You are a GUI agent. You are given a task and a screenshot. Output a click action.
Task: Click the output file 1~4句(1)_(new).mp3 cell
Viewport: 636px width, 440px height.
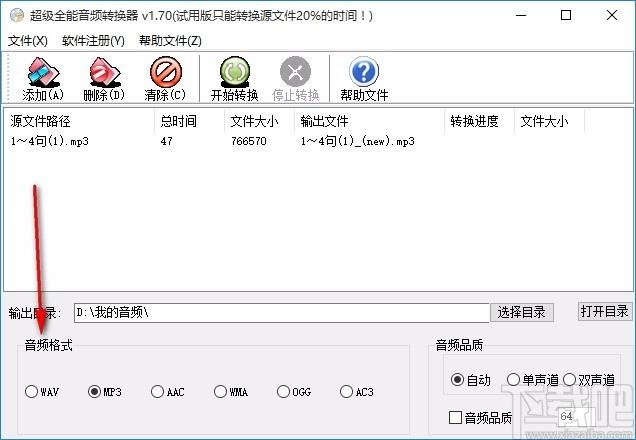tap(357, 141)
